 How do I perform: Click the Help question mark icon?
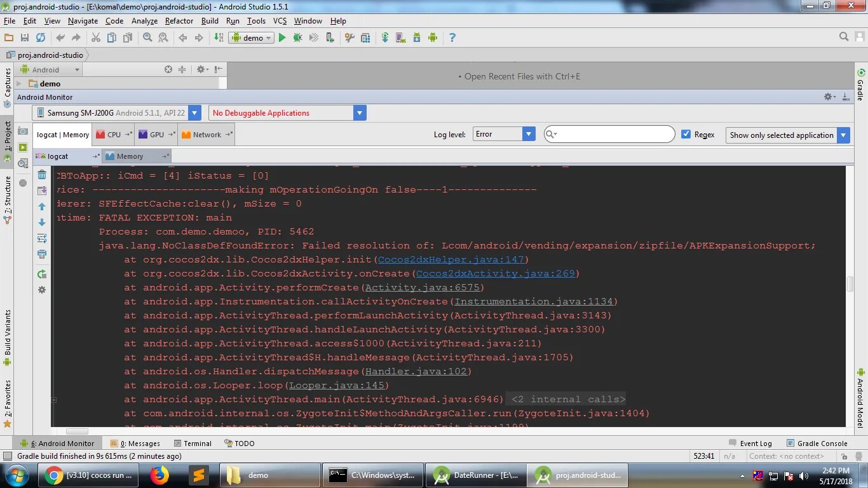[x=452, y=38]
